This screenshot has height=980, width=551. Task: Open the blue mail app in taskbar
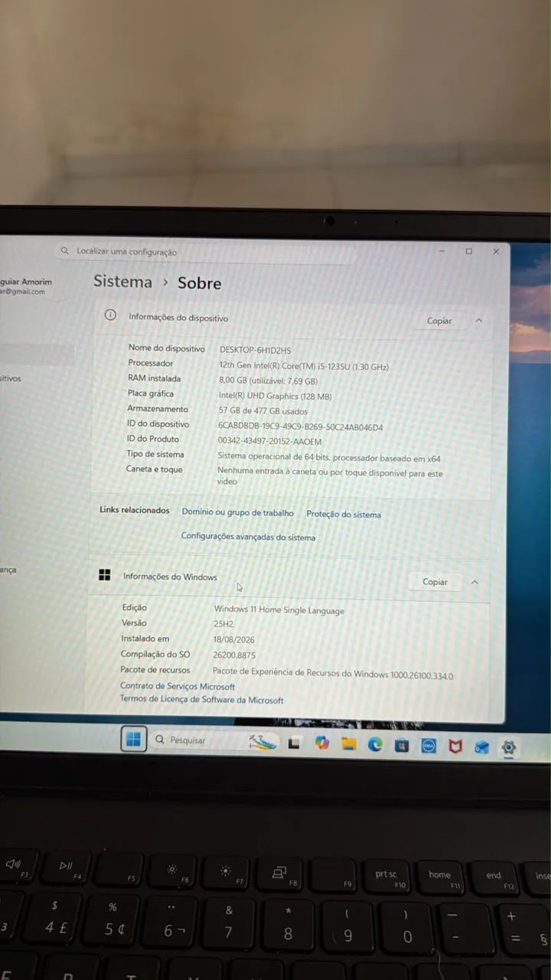(481, 746)
